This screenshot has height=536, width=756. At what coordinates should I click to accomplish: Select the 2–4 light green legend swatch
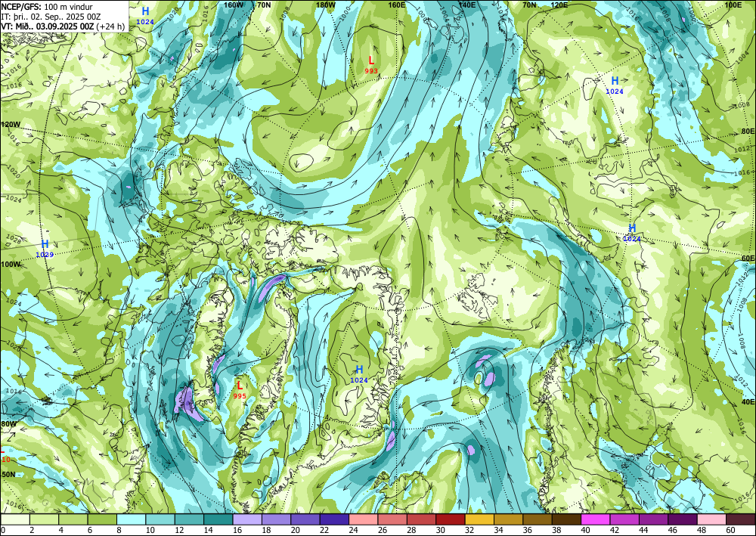tap(45, 519)
